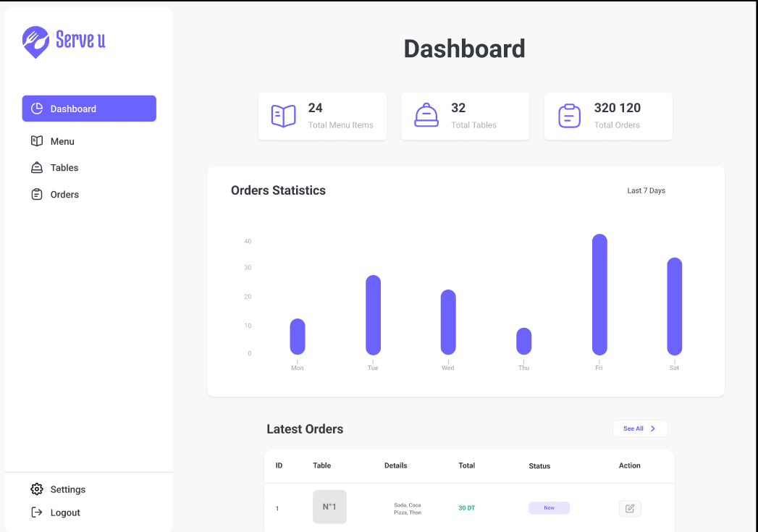The image size is (758, 532).
Task: Select the Friday bar in the chart
Action: tap(599, 295)
